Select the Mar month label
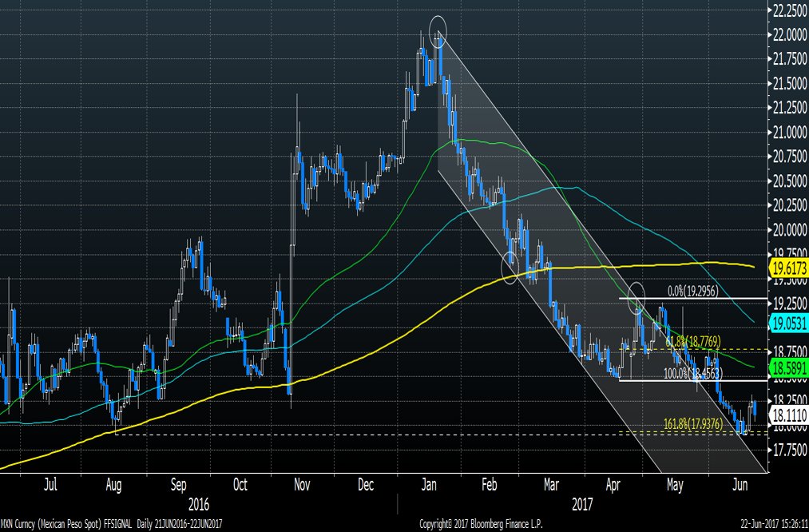Viewport: 809px width, 532px height. (551, 485)
